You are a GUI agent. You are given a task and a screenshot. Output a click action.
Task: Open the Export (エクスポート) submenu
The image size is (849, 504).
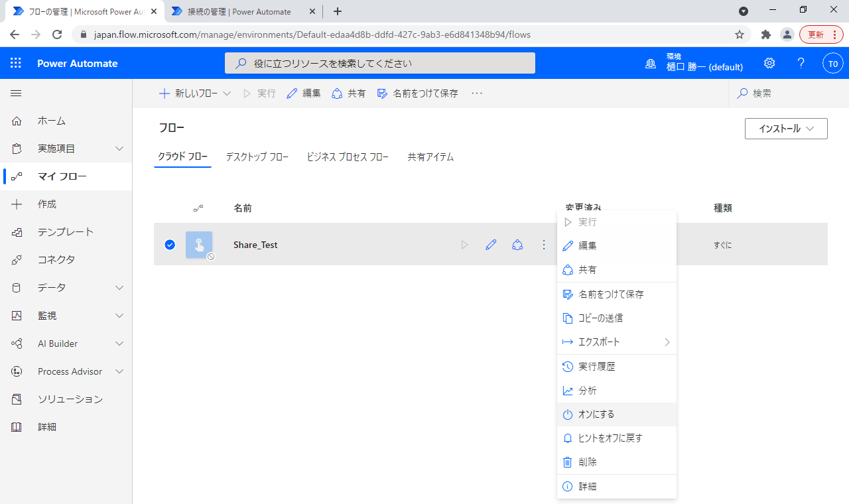click(617, 342)
